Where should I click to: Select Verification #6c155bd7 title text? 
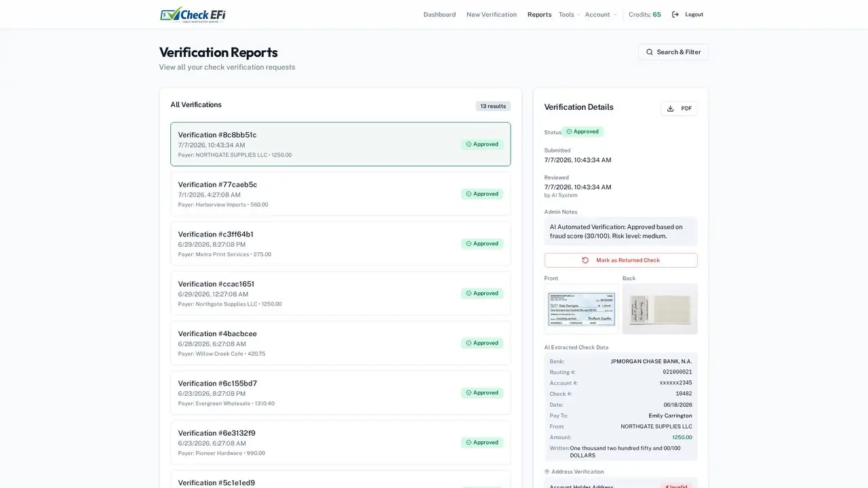coord(218,384)
